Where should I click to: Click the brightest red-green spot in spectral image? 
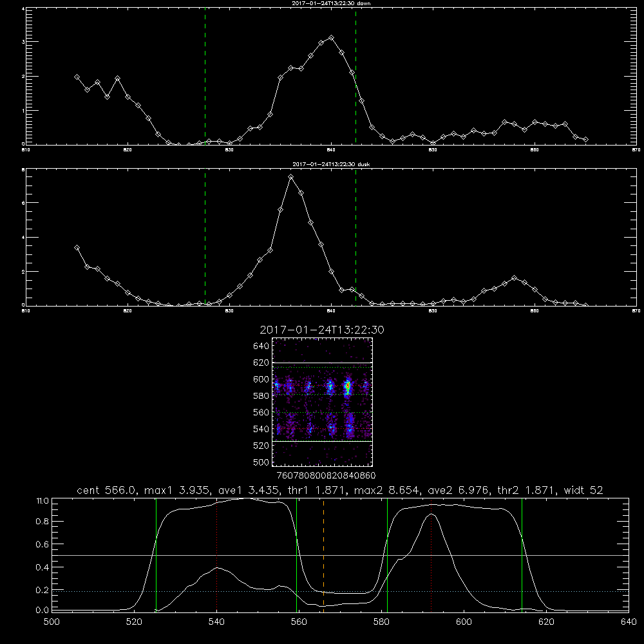coord(348,386)
